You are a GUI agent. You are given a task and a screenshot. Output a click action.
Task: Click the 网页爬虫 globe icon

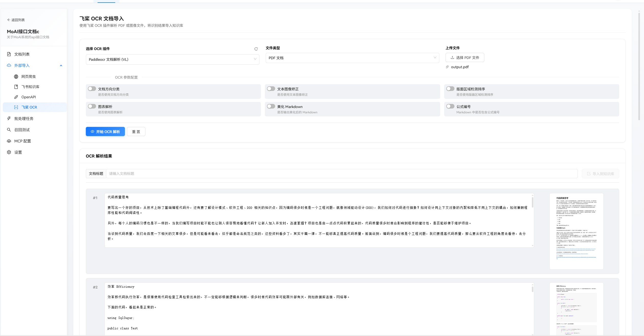[x=16, y=77]
